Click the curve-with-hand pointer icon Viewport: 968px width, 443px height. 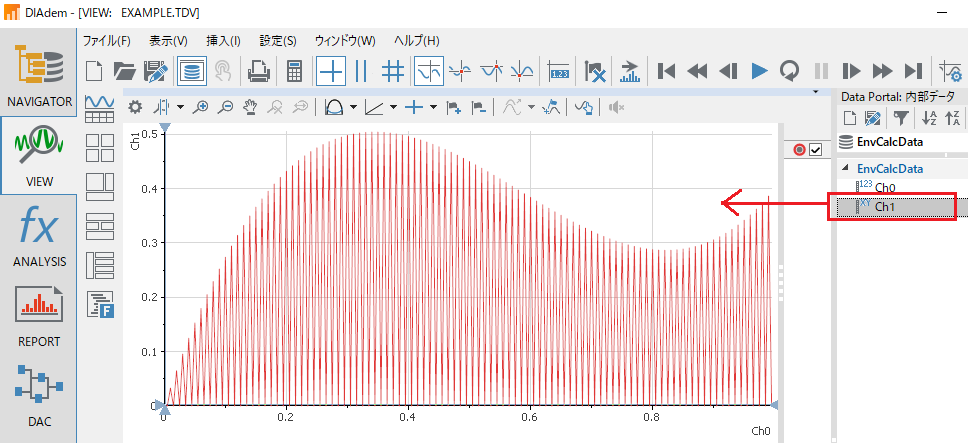pyautogui.click(x=584, y=108)
